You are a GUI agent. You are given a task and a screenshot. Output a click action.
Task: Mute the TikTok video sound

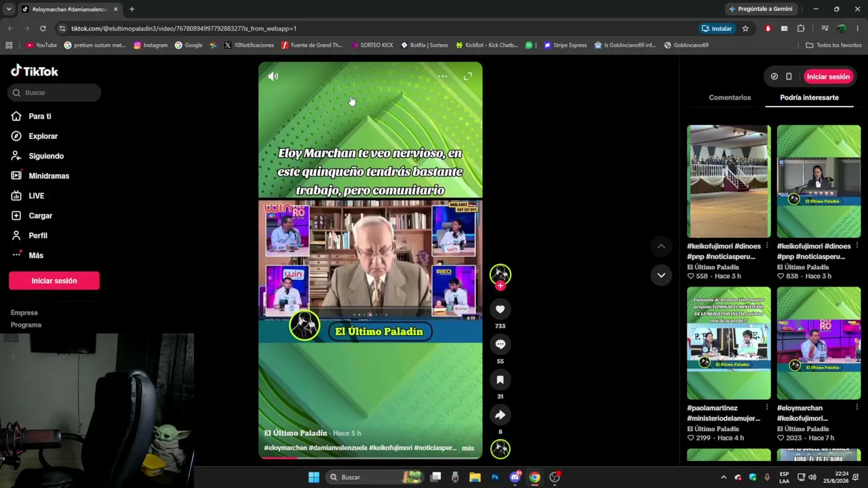273,77
